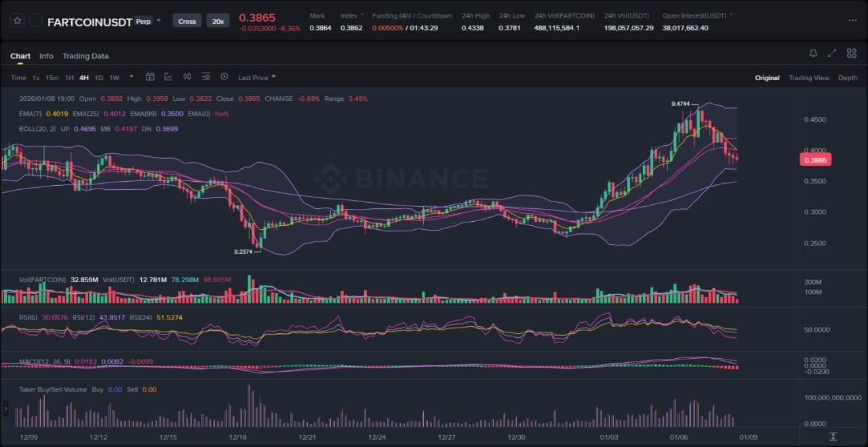868x447 pixels.
Task: Click the EMA(99) indicator label
Action: click(x=143, y=114)
